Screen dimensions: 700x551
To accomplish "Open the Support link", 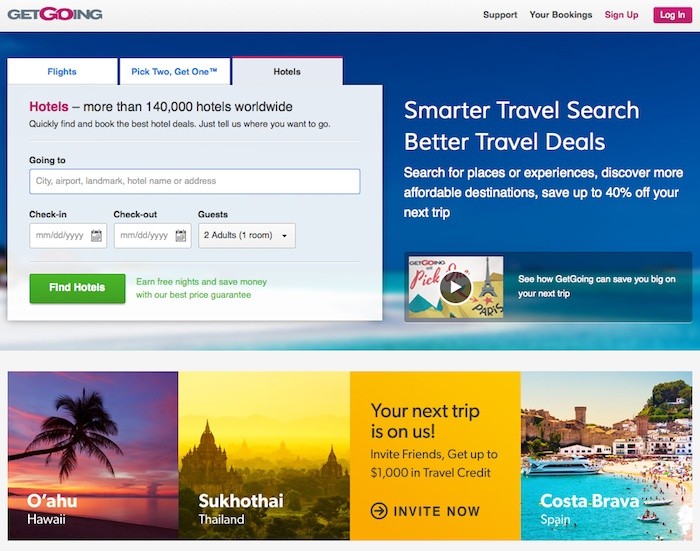I will pos(500,15).
